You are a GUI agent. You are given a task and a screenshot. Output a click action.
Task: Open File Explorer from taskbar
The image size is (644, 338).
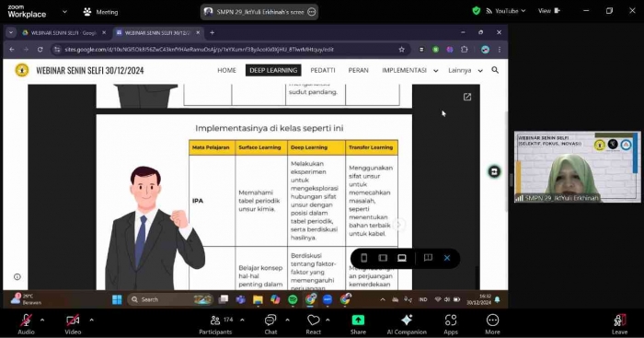click(x=258, y=299)
